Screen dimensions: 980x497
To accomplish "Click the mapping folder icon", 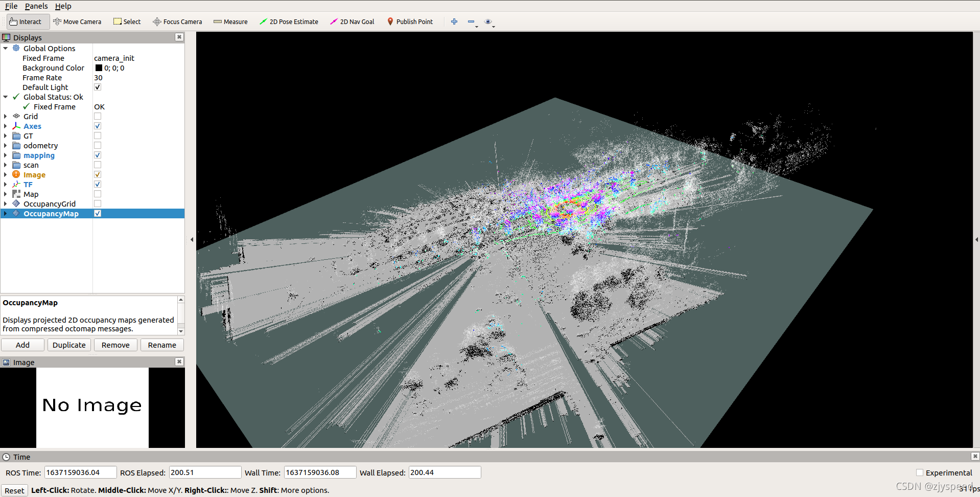I will (16, 155).
